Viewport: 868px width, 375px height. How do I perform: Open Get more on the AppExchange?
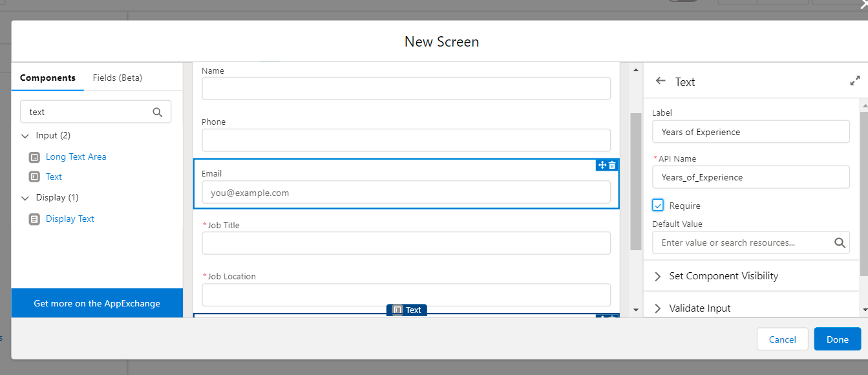(x=97, y=303)
